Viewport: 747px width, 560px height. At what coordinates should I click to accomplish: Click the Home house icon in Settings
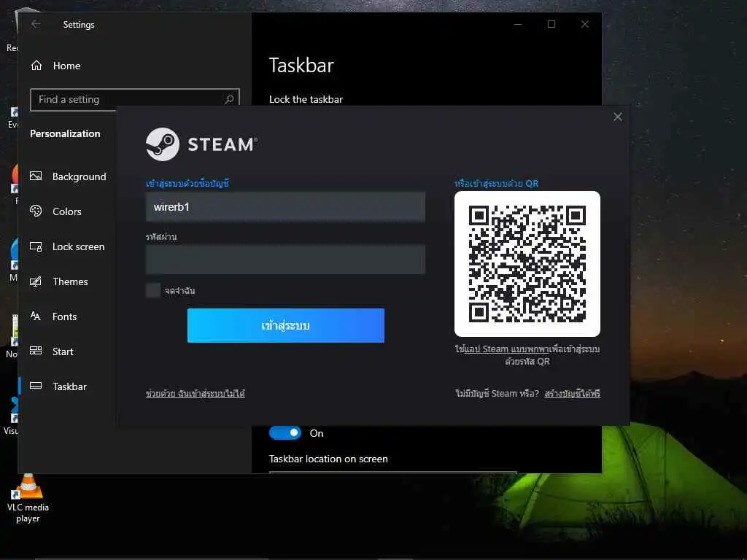coord(36,65)
